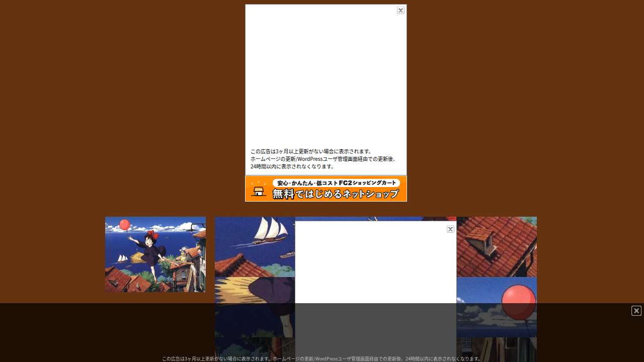The width and height of the screenshot is (644, 362).
Task: Click the shop house icon on orange banner
Action: point(259,190)
